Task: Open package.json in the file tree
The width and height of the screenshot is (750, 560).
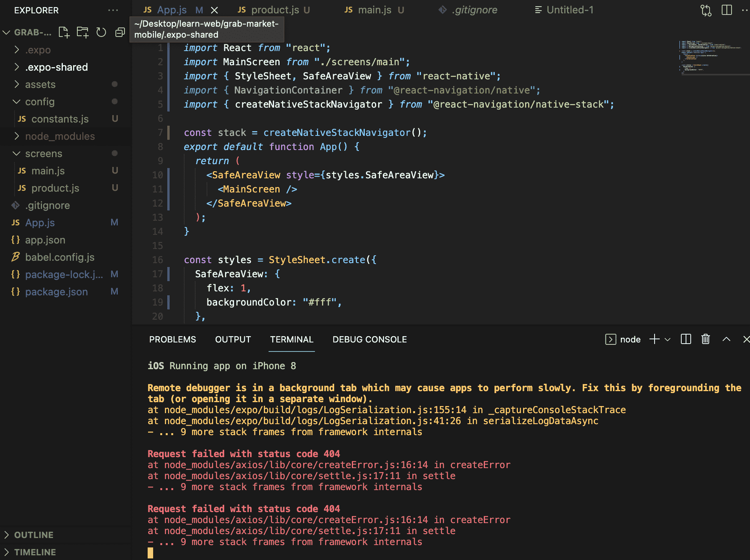Action: (56, 292)
